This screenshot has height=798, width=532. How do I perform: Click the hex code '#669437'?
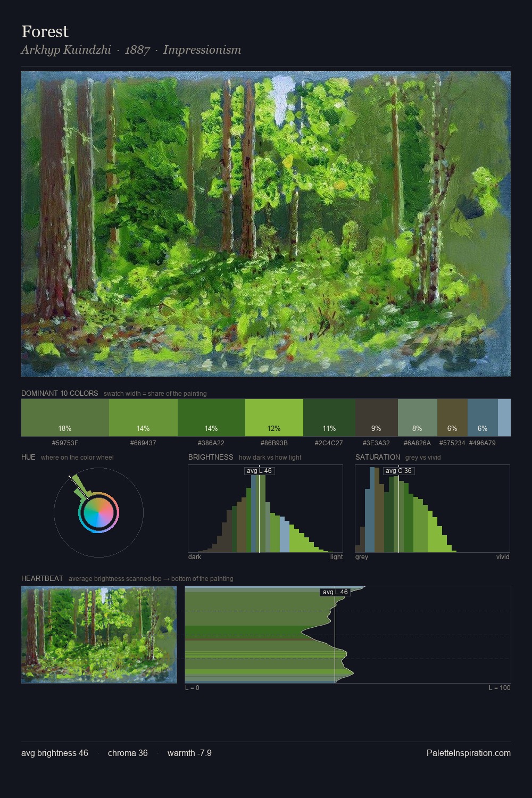143,443
